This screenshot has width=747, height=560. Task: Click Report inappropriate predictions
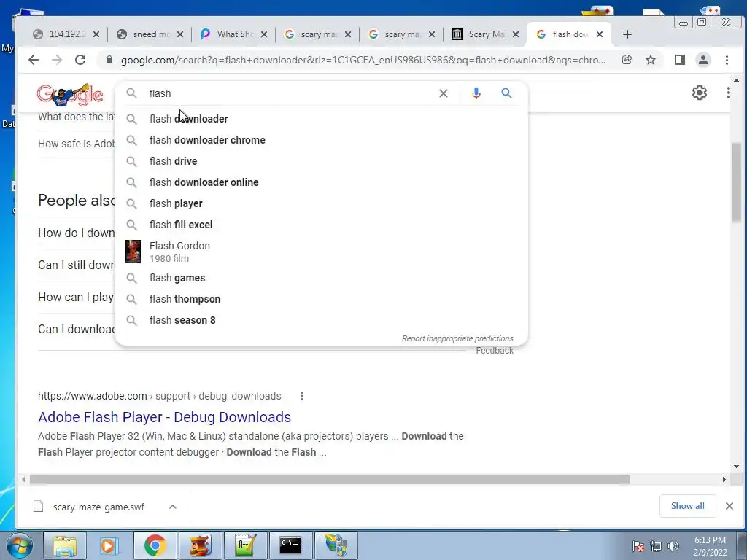click(x=457, y=338)
